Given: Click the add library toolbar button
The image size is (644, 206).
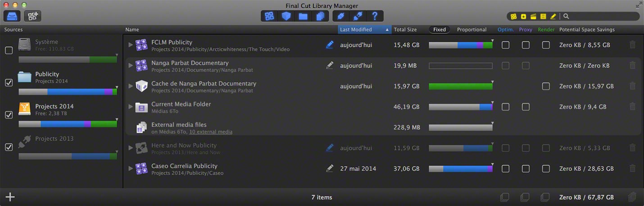Looking at the screenshot, I should click(33, 16).
